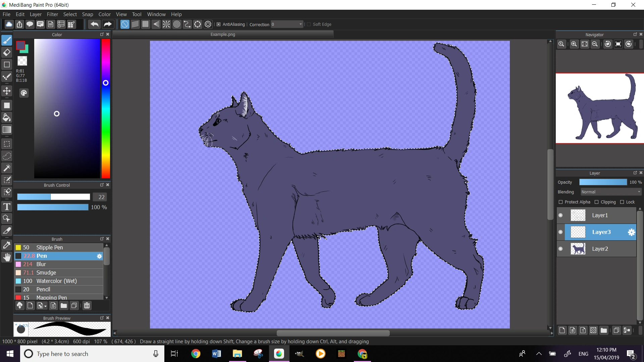Toggle the AntiAliasing checkbox
Screen dimensions: 644x362
pos(219,24)
